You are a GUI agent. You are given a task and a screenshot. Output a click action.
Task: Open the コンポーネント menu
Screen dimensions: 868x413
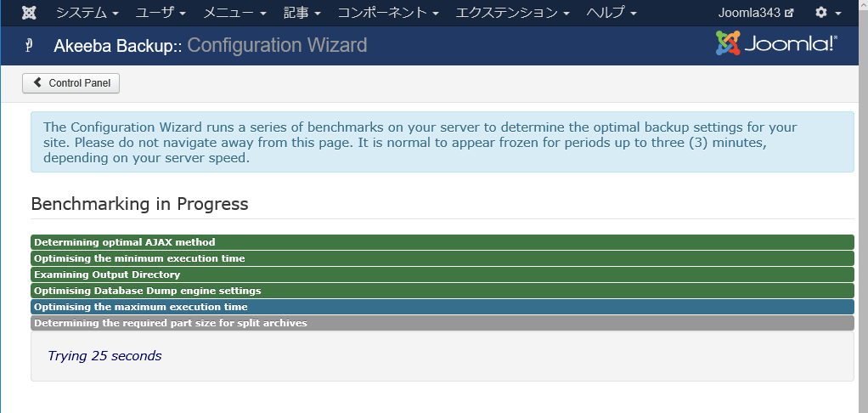click(388, 13)
